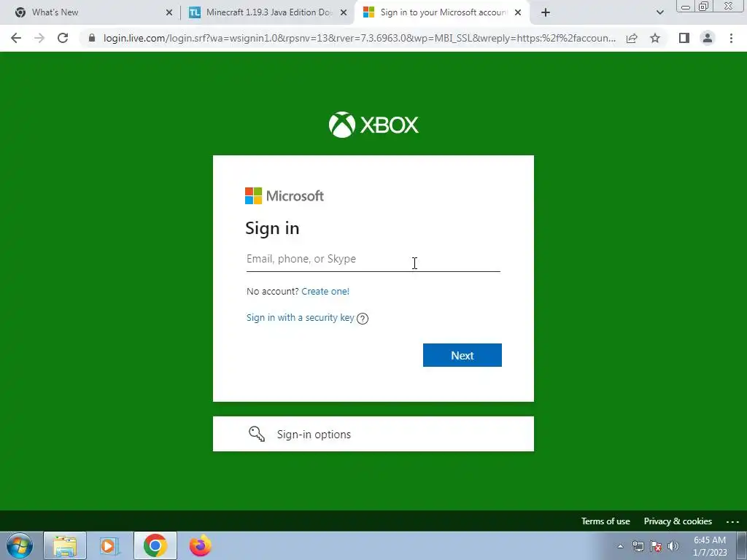Choose Sign in with a security key

pos(300,318)
